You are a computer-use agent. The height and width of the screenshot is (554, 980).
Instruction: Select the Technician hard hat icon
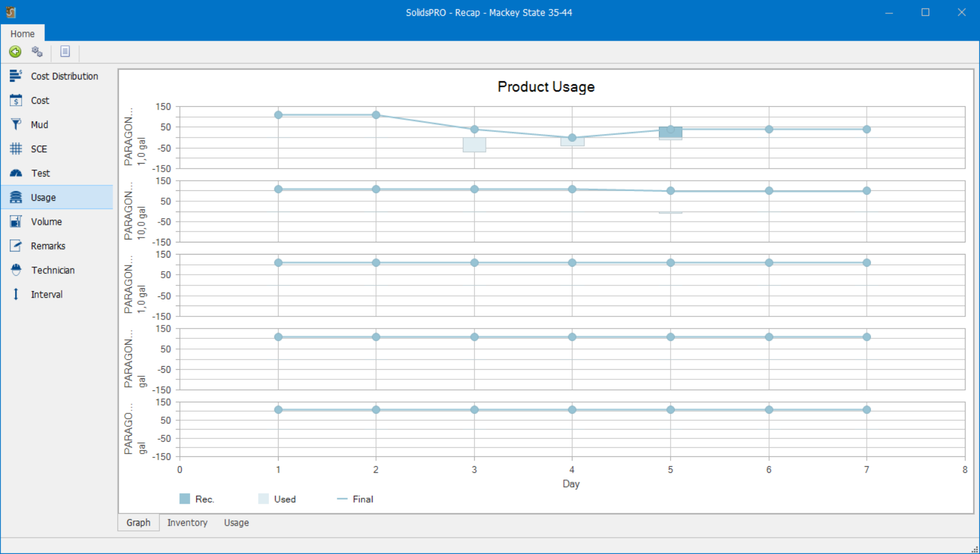(16, 270)
